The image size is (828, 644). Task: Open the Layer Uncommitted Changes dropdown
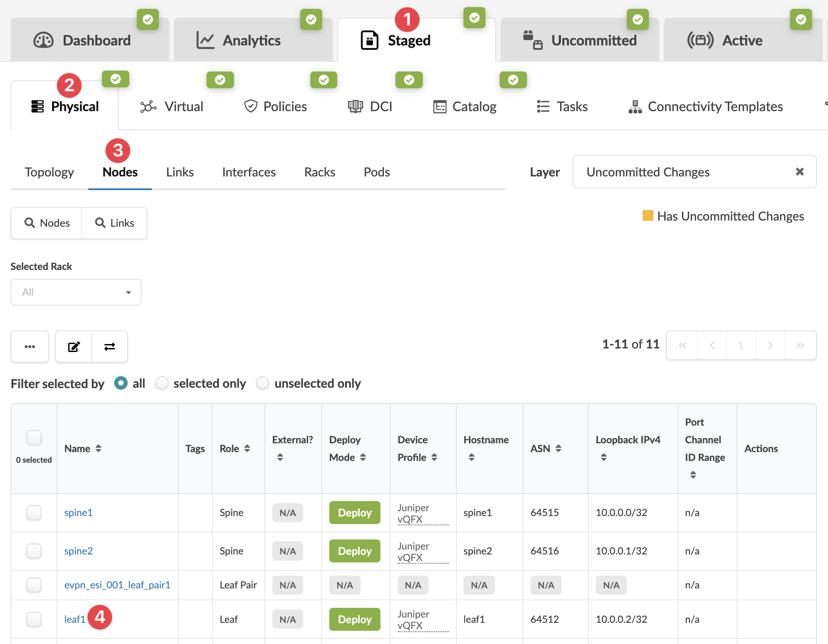[684, 172]
